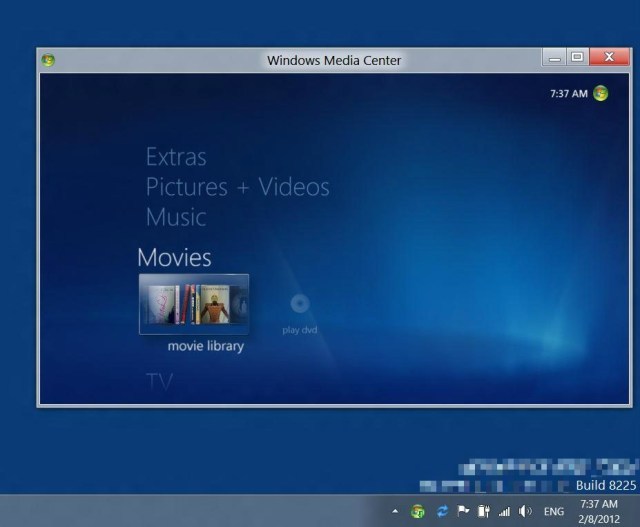Viewport: 640px width, 527px height.
Task: Open the volume speaker tray icon
Action: point(525,511)
